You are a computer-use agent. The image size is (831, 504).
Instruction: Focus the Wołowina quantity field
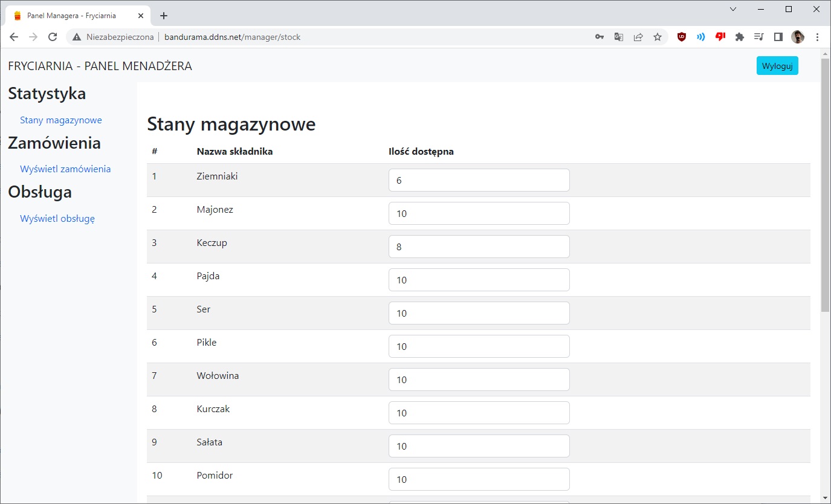pos(479,380)
